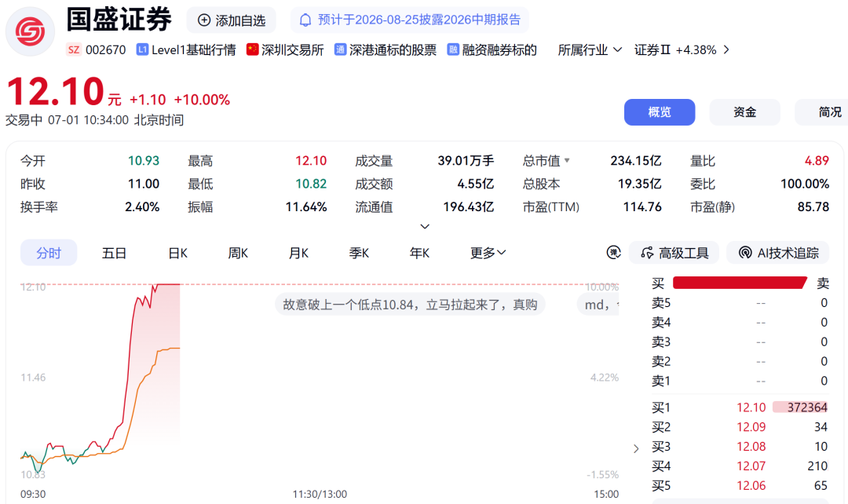Click the 委比 value 100.00%
The height and width of the screenshot is (504, 848).
point(804,184)
